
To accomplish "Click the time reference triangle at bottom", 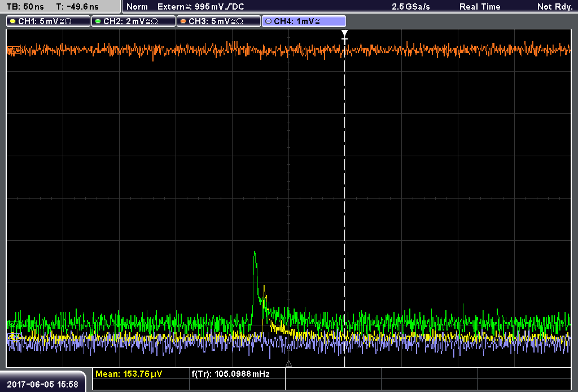I will [288, 364].
